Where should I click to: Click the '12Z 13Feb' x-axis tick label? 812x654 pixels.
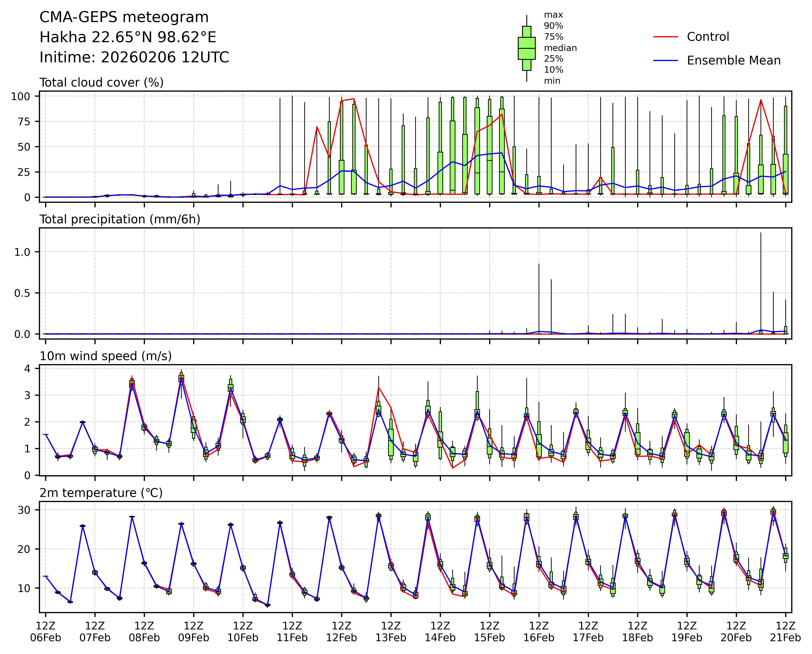point(391,632)
